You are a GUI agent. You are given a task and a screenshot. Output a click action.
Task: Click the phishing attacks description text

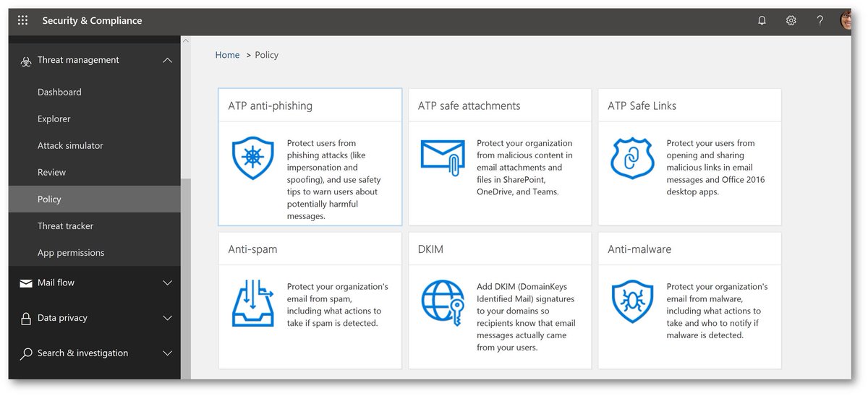[x=333, y=179]
